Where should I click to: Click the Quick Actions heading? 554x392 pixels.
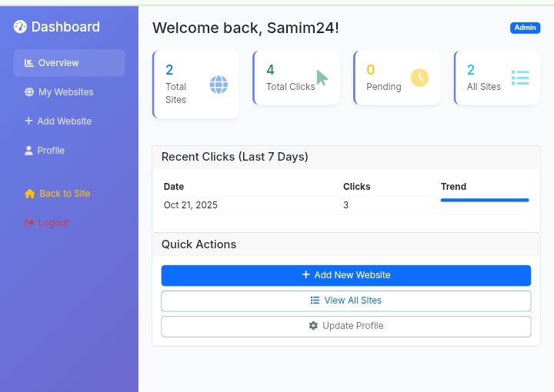coord(199,244)
